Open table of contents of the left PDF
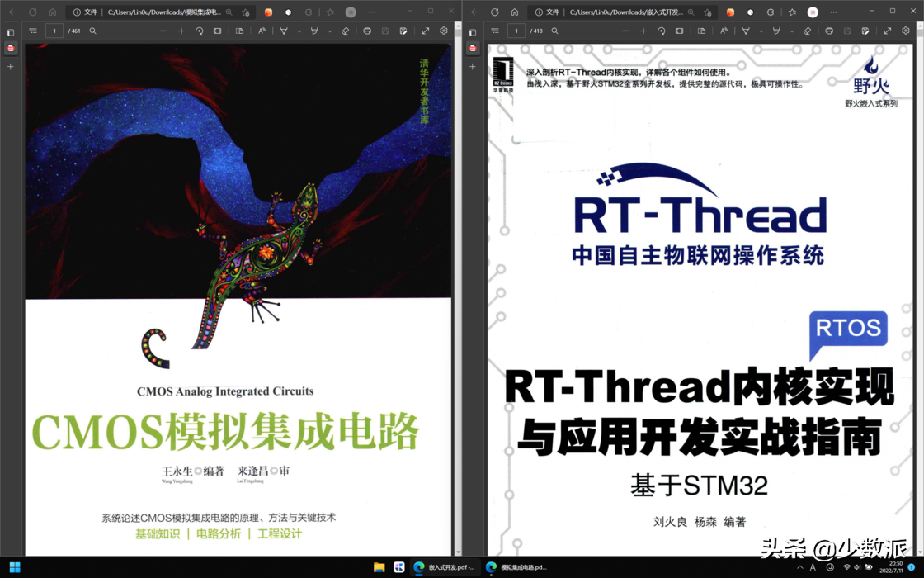The width and height of the screenshot is (924, 578). (x=33, y=31)
